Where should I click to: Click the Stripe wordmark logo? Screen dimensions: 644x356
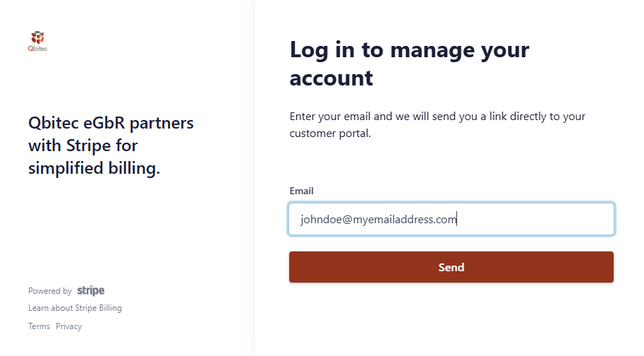91,290
